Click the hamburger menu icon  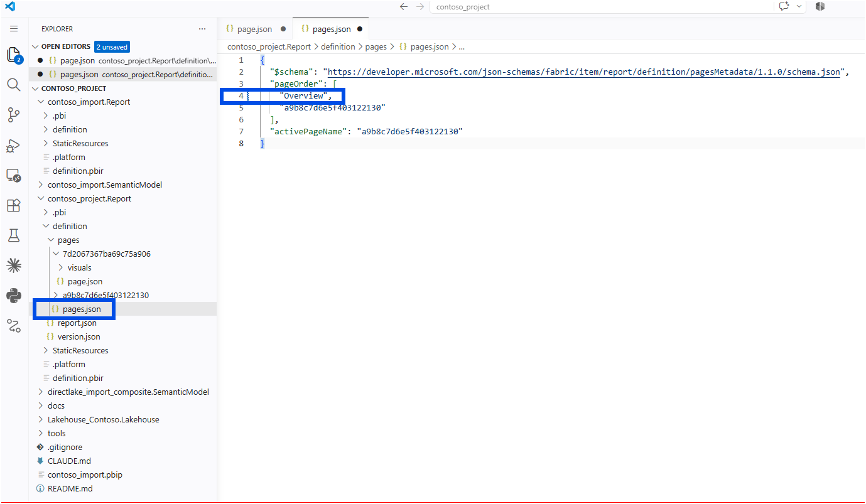(14, 29)
